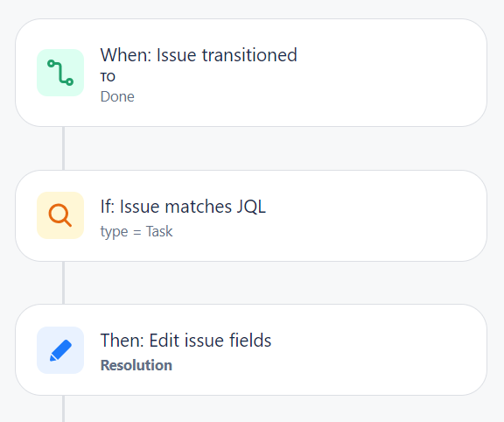Click the connector line between condition and action
Viewport: 504px width, 422px height.
click(x=64, y=283)
